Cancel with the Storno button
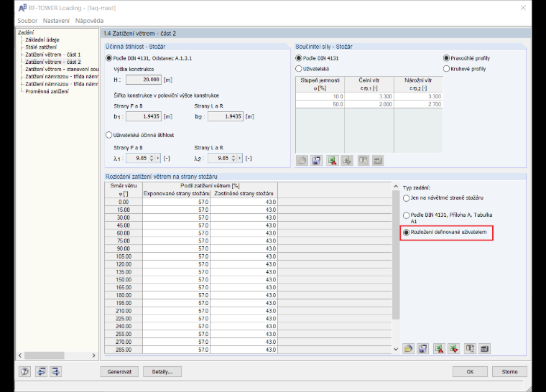Image resolution: width=546 pixels, height=392 pixels. 509,372
